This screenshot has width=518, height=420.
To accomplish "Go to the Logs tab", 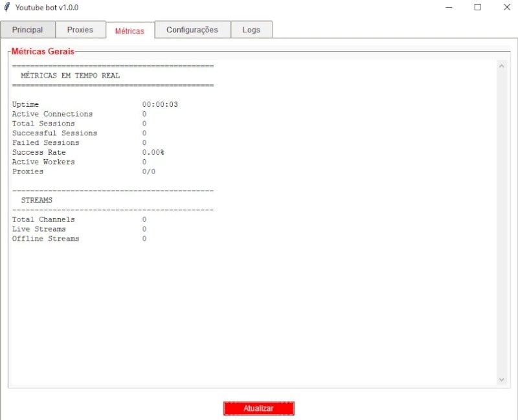I will [251, 30].
